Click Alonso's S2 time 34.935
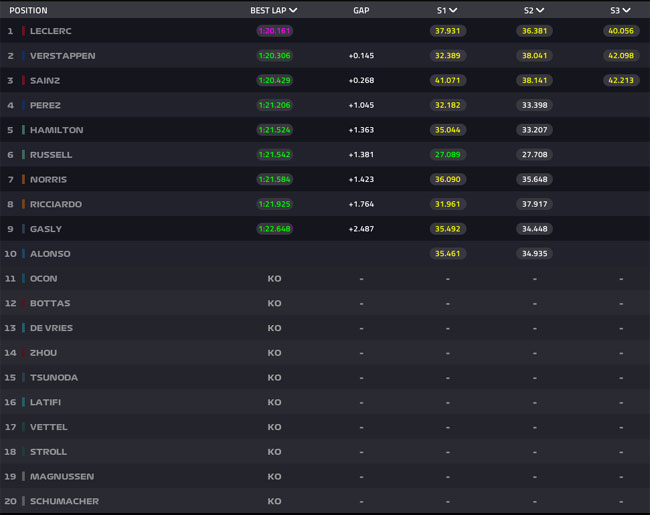The height and width of the screenshot is (515, 650). (534, 254)
